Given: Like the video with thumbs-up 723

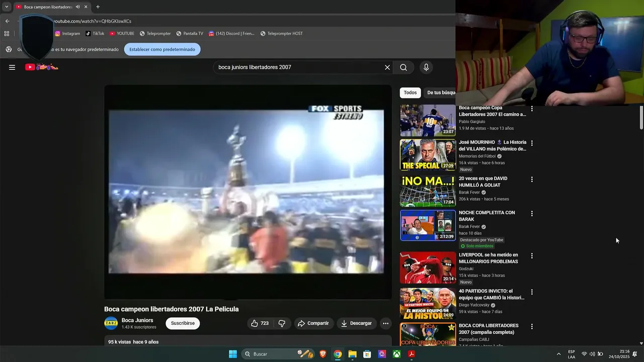Looking at the screenshot, I should pos(260,323).
